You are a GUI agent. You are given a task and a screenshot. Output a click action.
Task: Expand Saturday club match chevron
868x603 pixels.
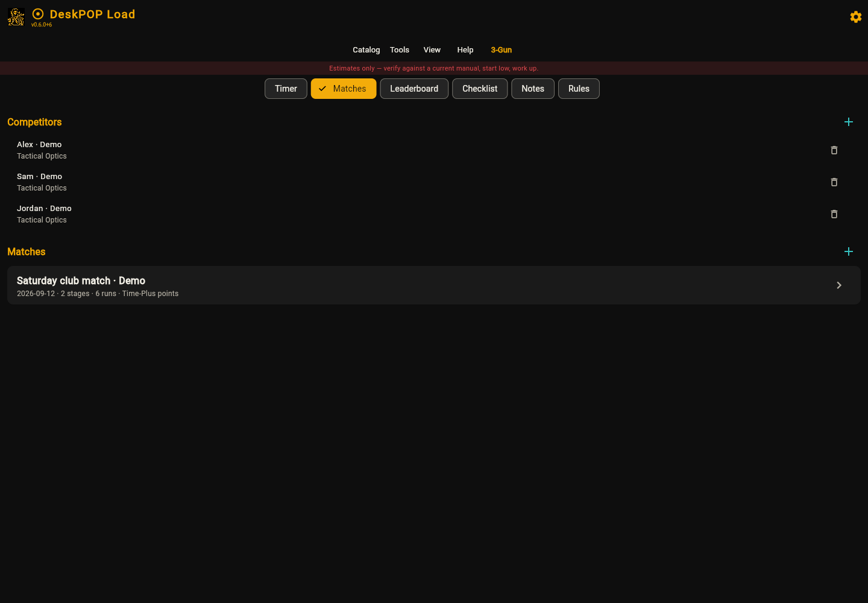pyautogui.click(x=839, y=285)
